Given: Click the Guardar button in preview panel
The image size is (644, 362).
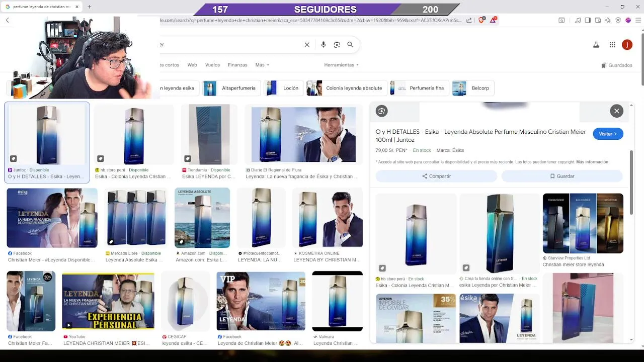Looking at the screenshot, I should (562, 176).
